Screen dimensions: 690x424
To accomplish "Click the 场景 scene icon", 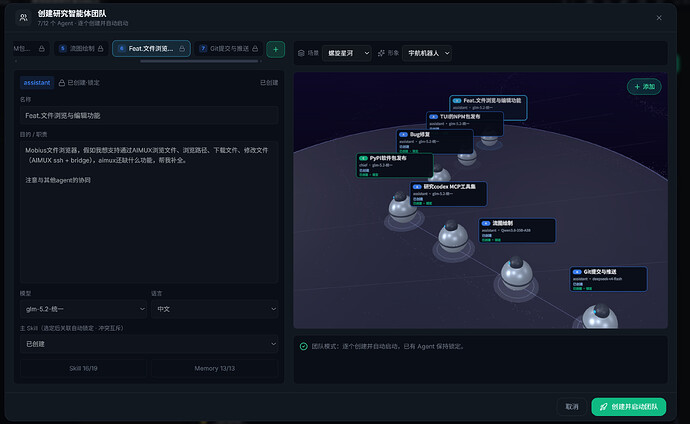I will click(301, 53).
